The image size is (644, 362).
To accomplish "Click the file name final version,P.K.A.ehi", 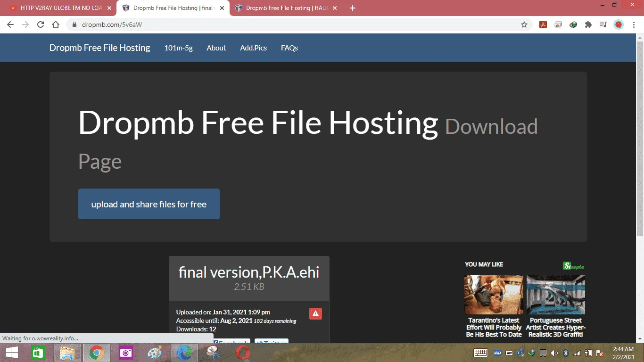I will (x=249, y=272).
